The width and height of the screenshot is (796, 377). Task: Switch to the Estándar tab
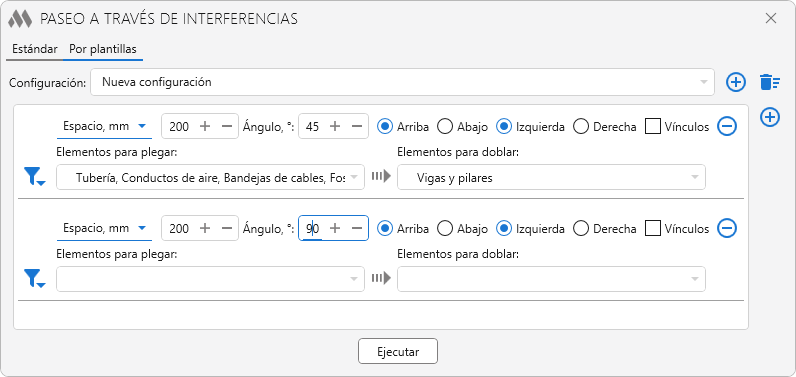coord(35,49)
